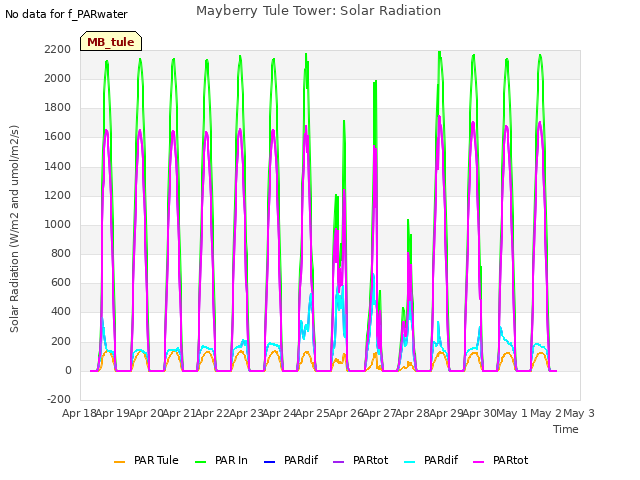Click the 'Apr 26' date tick label

click(x=346, y=413)
